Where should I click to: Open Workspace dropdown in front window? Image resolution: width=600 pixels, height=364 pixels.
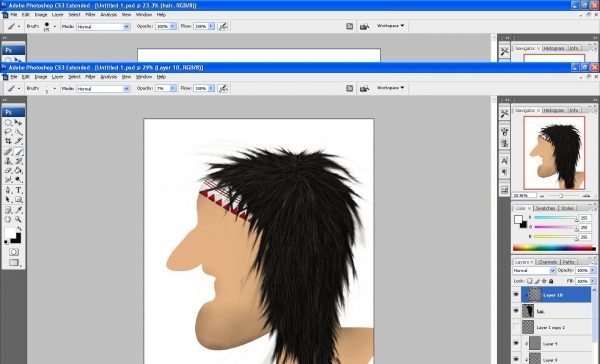pyautogui.click(x=390, y=88)
